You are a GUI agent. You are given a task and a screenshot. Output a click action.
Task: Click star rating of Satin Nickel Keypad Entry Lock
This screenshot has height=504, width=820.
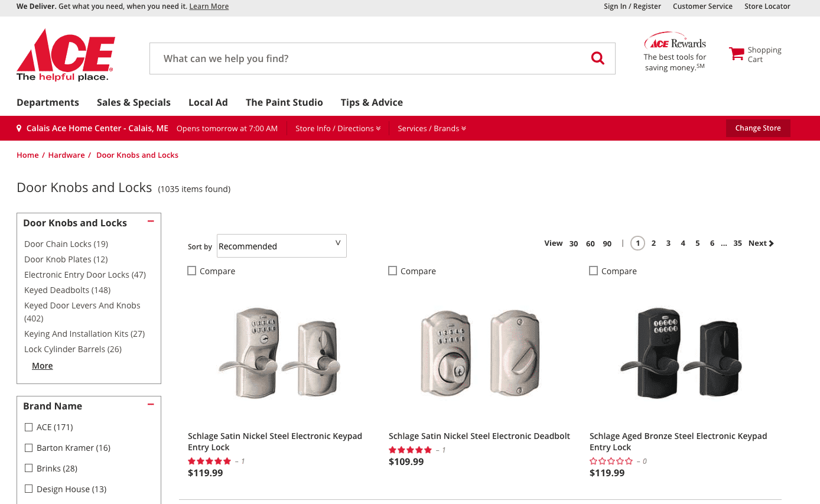coord(209,461)
